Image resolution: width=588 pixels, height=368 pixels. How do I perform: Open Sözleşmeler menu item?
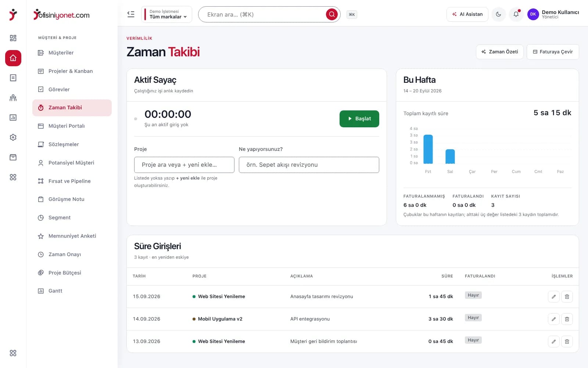coord(72,145)
